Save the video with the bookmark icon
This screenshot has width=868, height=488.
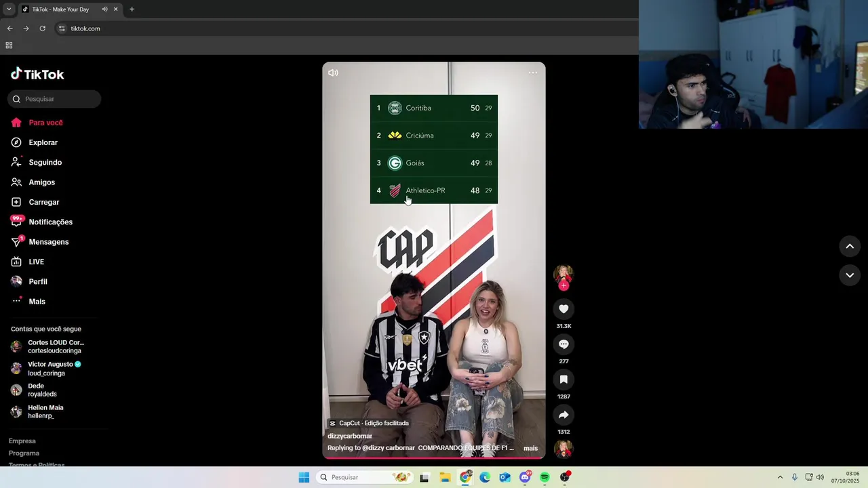tap(564, 380)
